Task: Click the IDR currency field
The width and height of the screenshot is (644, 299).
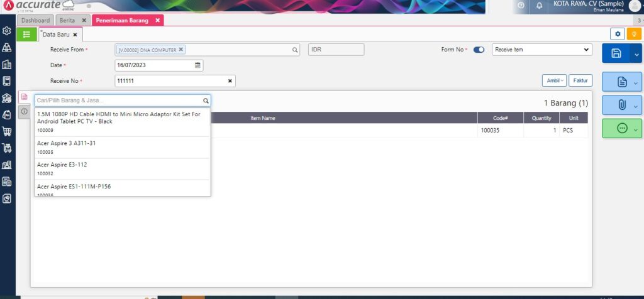Action: (x=336, y=50)
